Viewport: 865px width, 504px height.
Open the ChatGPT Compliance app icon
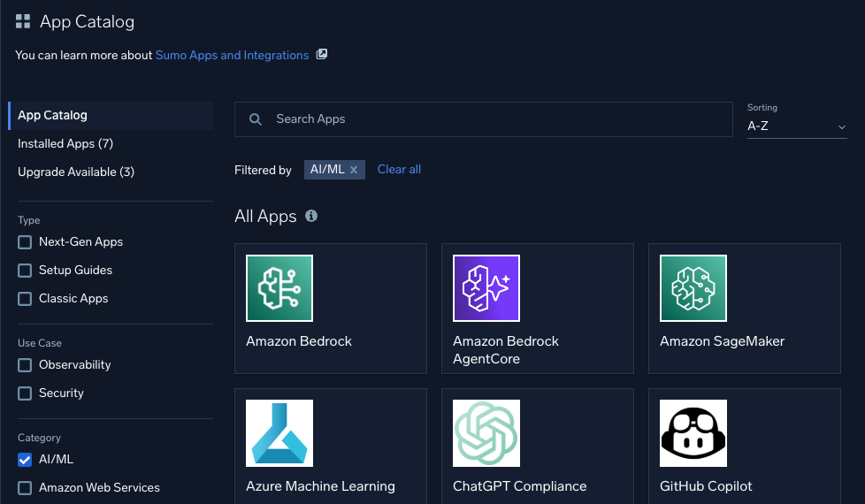486,433
